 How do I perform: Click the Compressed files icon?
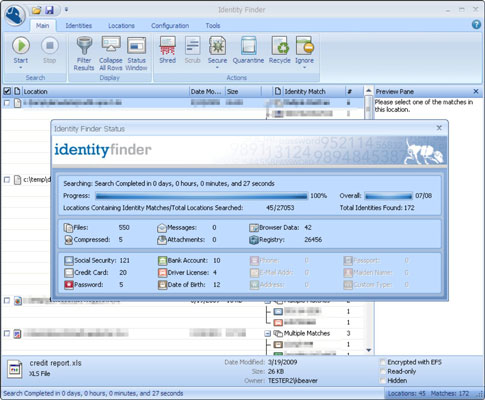pos(68,240)
